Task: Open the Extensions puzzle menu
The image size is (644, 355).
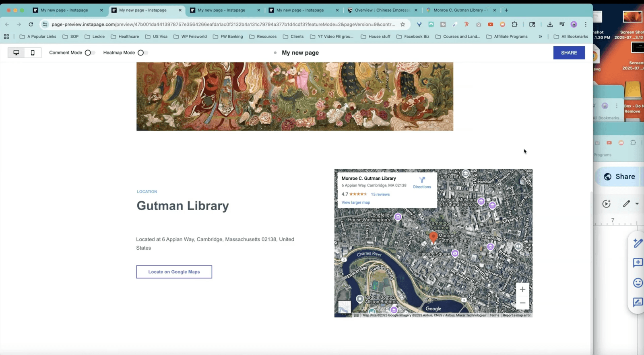Action: [x=514, y=25]
